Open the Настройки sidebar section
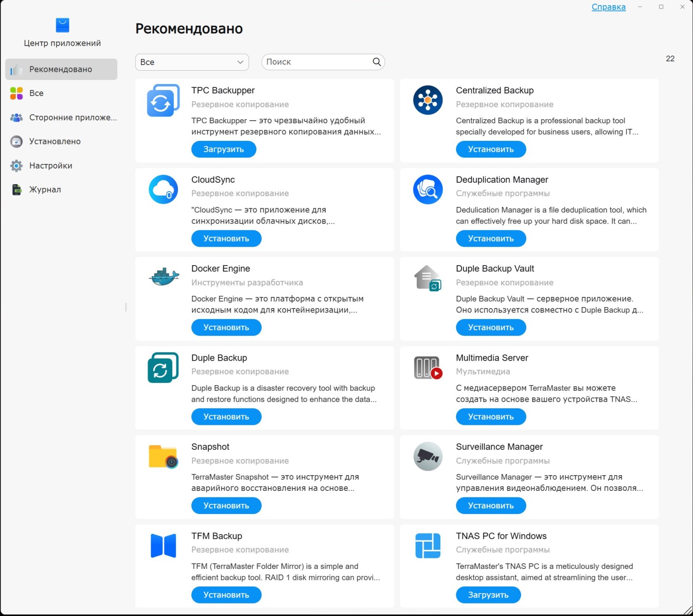Screen dimensions: 693x616 coord(61,165)
